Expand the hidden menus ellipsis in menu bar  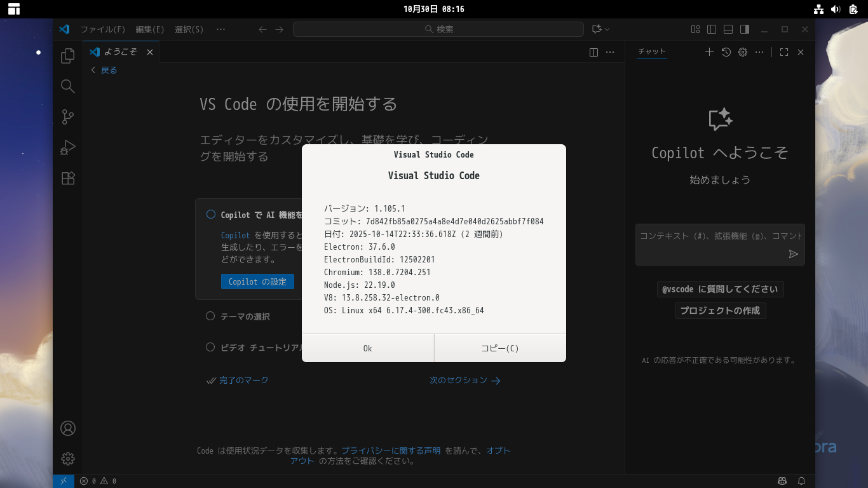tap(220, 29)
